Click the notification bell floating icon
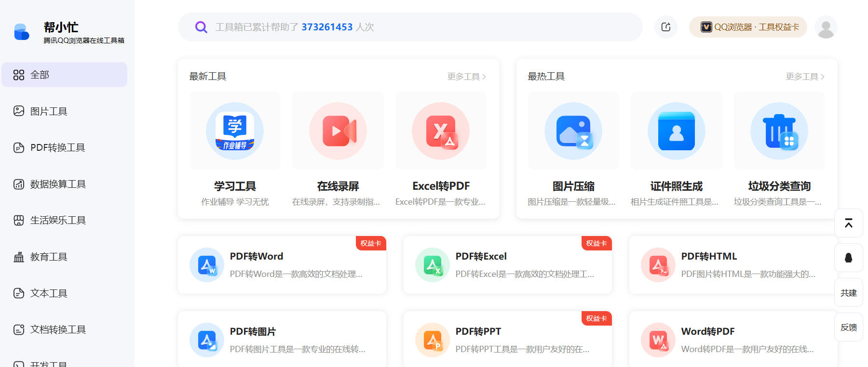Screen dimensions: 868x367 pos(849,258)
